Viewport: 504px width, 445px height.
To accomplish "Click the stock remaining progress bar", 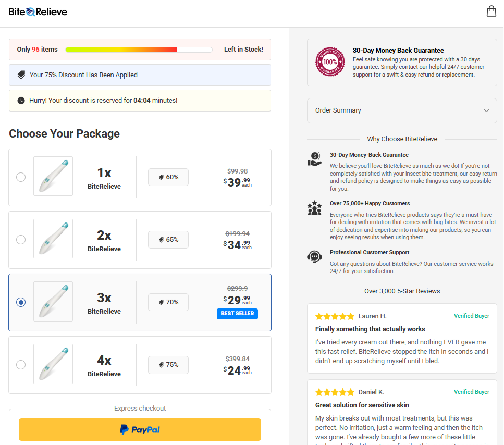I will point(139,50).
